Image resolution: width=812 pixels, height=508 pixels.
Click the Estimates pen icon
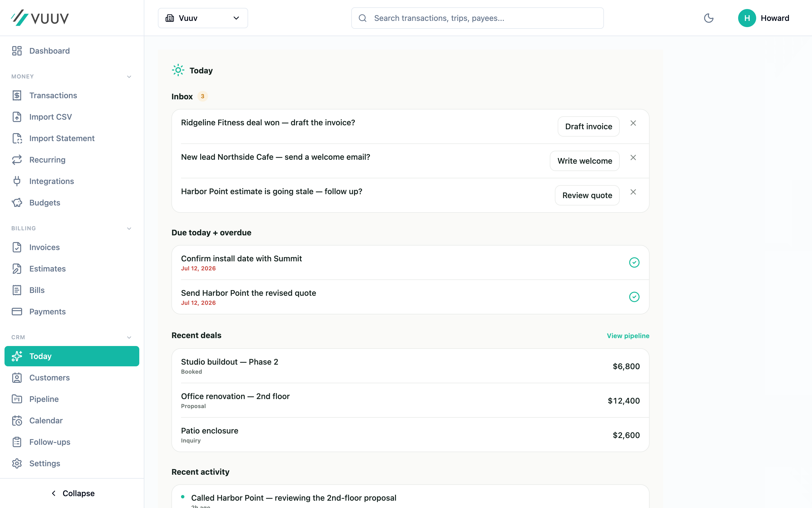pos(17,269)
